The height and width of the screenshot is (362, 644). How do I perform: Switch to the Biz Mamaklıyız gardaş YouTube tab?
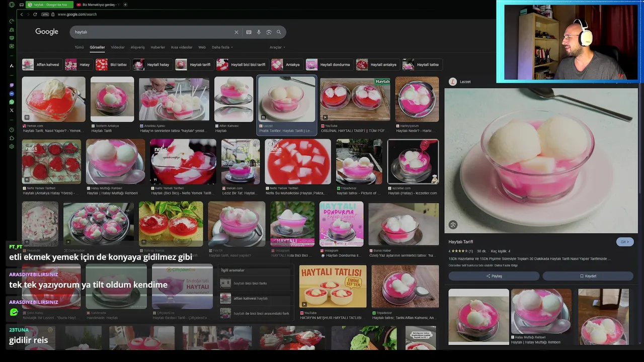pos(98,5)
